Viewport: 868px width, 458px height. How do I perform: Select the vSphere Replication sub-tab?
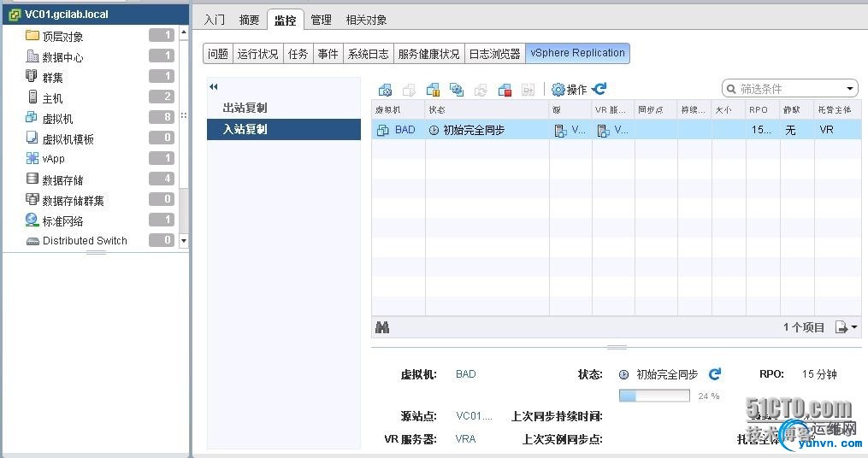(577, 54)
